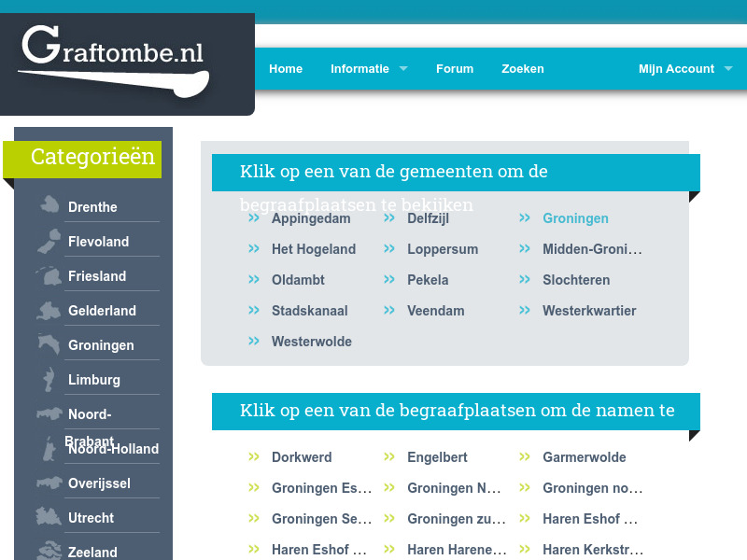The width and height of the screenshot is (747, 560).
Task: Open the Groningen gemeente link
Action: click(x=575, y=217)
